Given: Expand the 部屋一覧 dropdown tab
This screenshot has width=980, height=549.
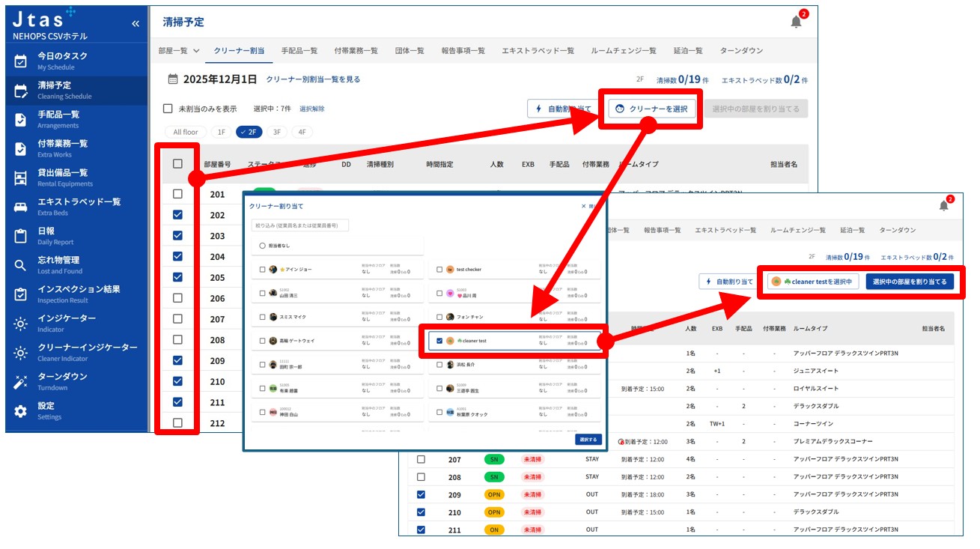Looking at the screenshot, I should [x=180, y=50].
